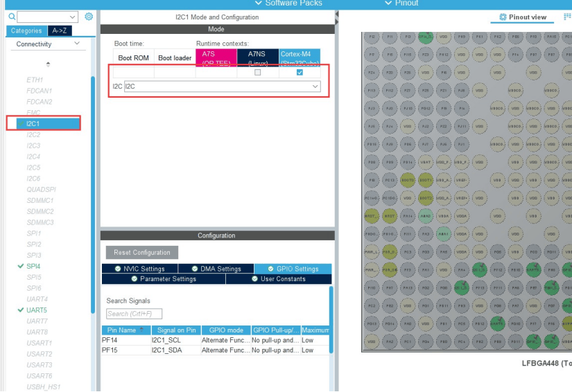Open the DMA Settings tab
This screenshot has height=392, width=572.
point(216,269)
